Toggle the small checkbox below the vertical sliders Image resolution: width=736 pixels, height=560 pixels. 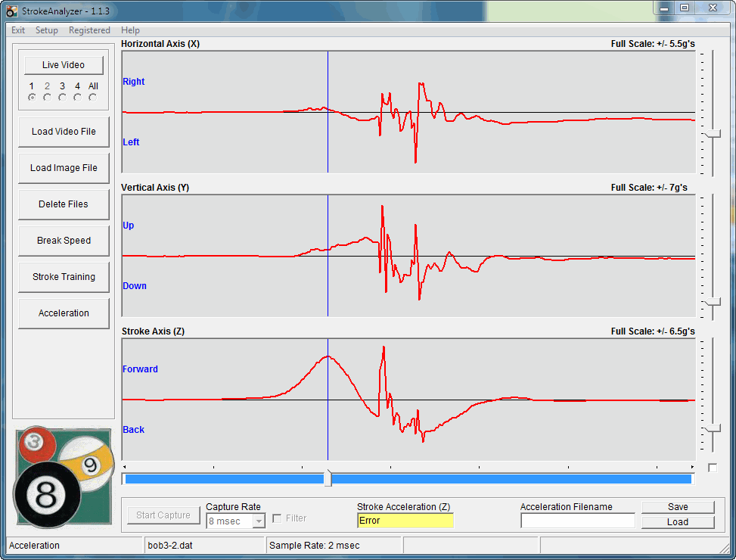712,468
